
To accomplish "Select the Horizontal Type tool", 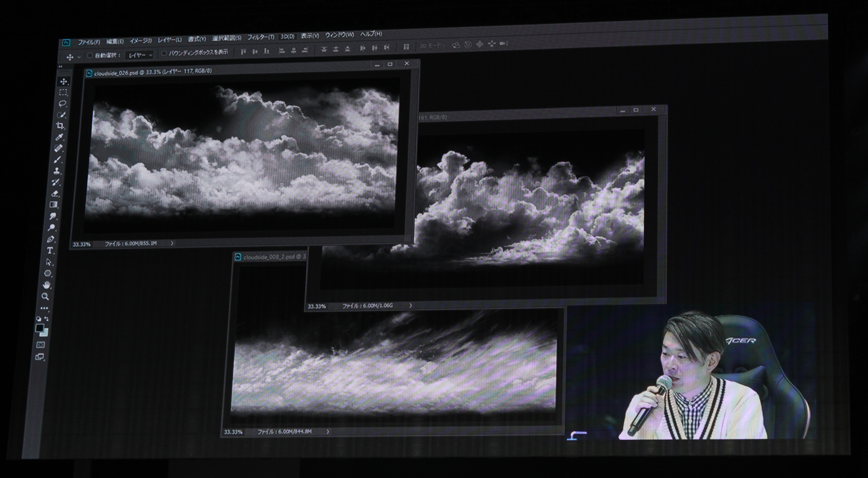I will click(50, 251).
